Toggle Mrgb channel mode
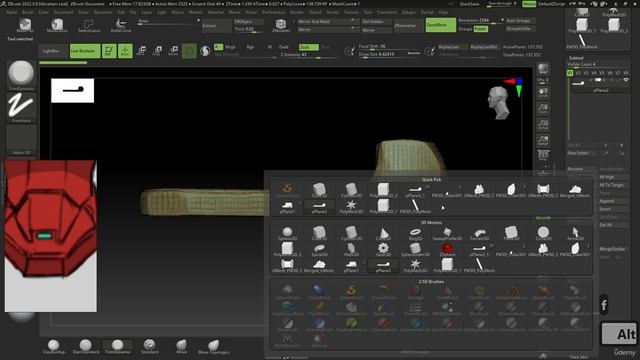The width and height of the screenshot is (640, 360). pos(230,47)
